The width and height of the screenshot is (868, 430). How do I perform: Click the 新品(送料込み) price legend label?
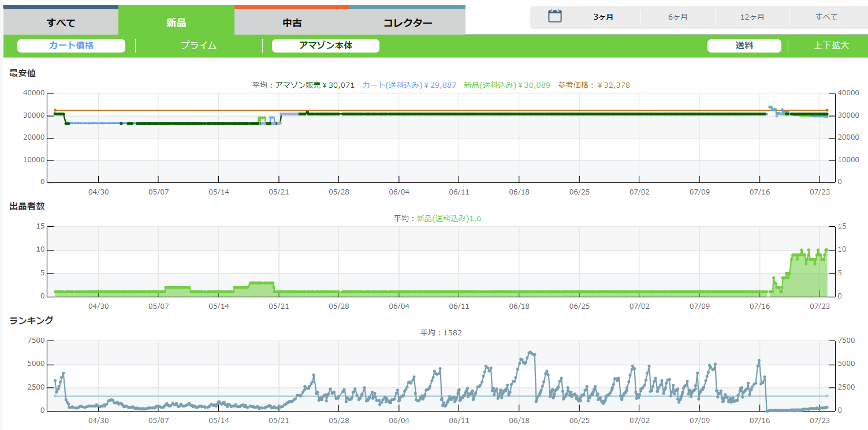pyautogui.click(x=506, y=85)
